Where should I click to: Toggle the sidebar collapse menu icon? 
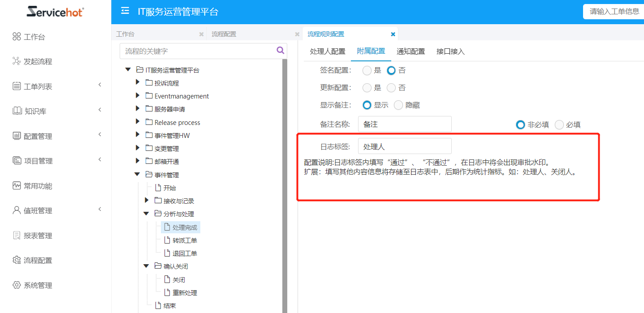coord(125,11)
